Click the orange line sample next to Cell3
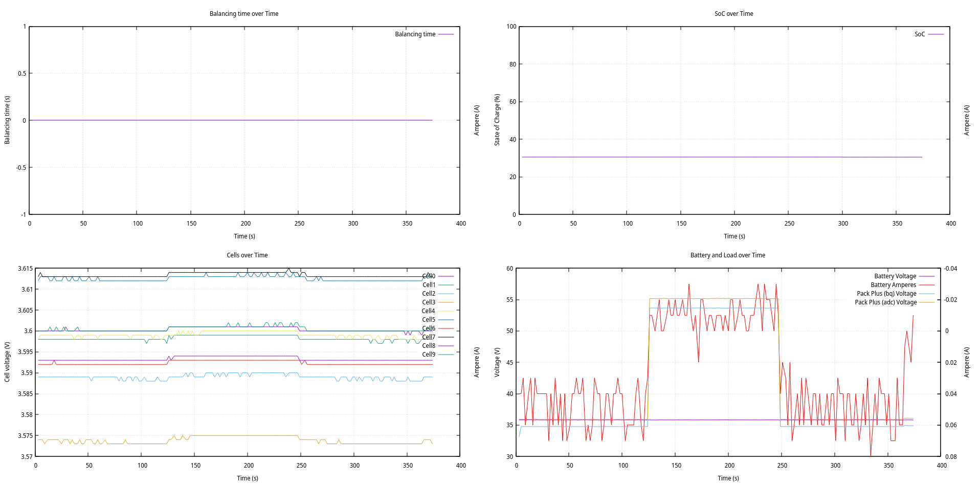The width and height of the screenshot is (980, 484). coord(446,302)
